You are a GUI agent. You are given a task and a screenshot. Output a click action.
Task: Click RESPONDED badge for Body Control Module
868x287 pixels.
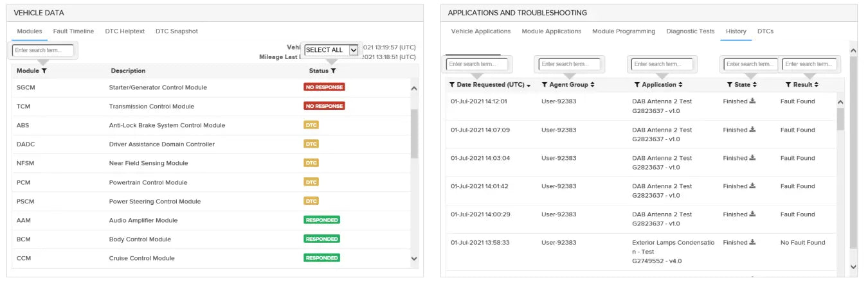pos(321,239)
